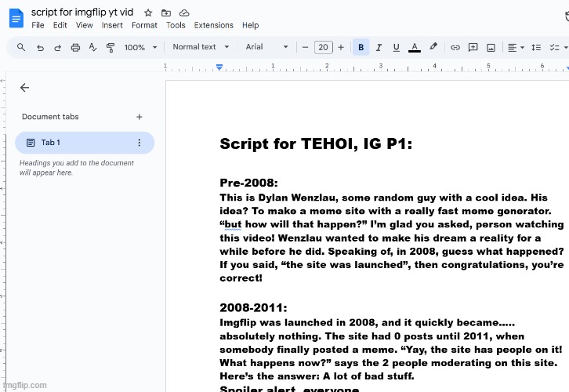The image size is (569, 392).
Task: Open the Format menu
Action: [x=144, y=25]
